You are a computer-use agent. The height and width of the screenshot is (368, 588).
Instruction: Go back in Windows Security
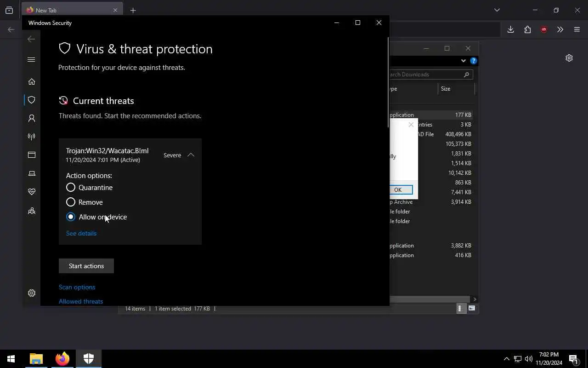[x=31, y=40]
